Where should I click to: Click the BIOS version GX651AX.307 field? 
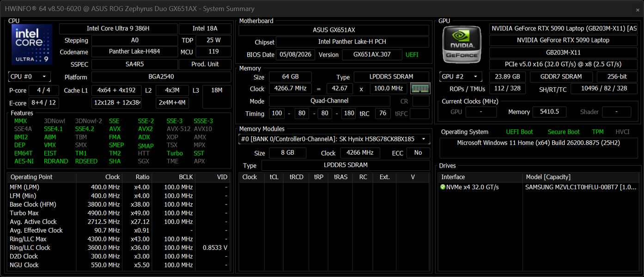[x=372, y=54]
